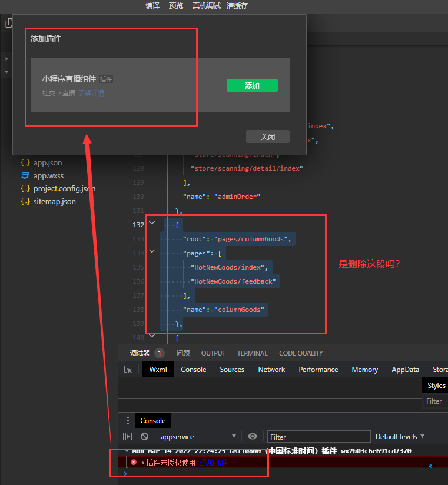
Task: Close the add plugin dialog with 关闭
Action: [268, 137]
